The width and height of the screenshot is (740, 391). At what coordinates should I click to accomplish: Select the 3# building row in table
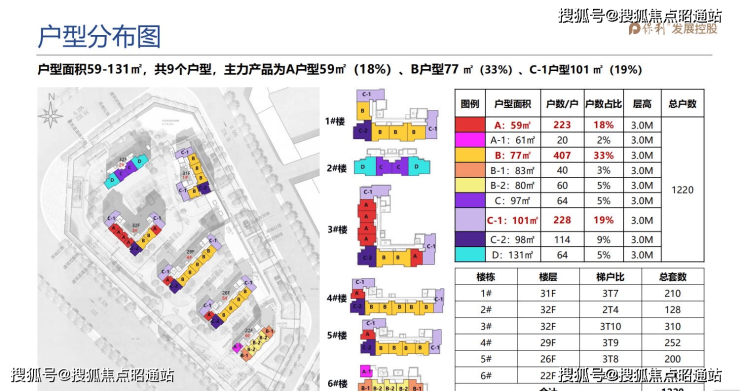(x=580, y=326)
